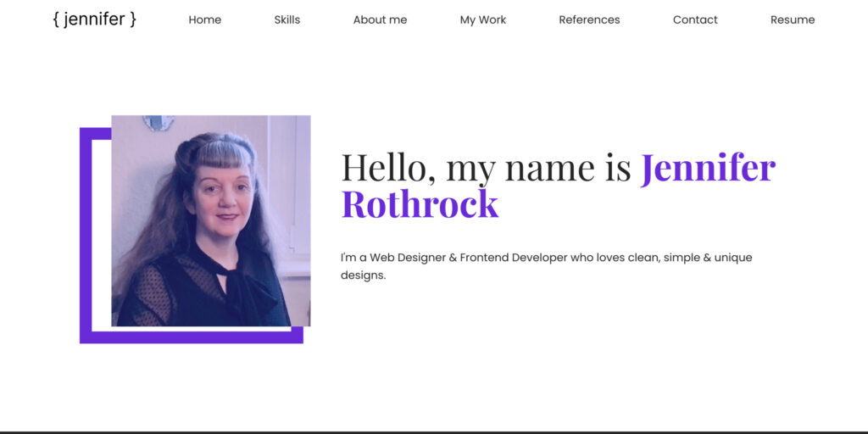This screenshot has height=434, width=868.
Task: Click the opening curly brace in logo
Action: coord(56,19)
